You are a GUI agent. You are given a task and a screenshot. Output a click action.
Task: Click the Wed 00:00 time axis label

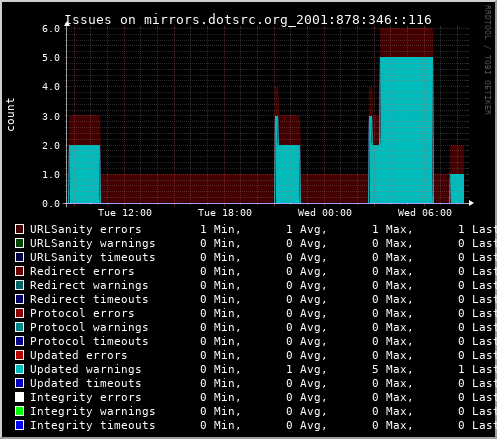point(325,213)
